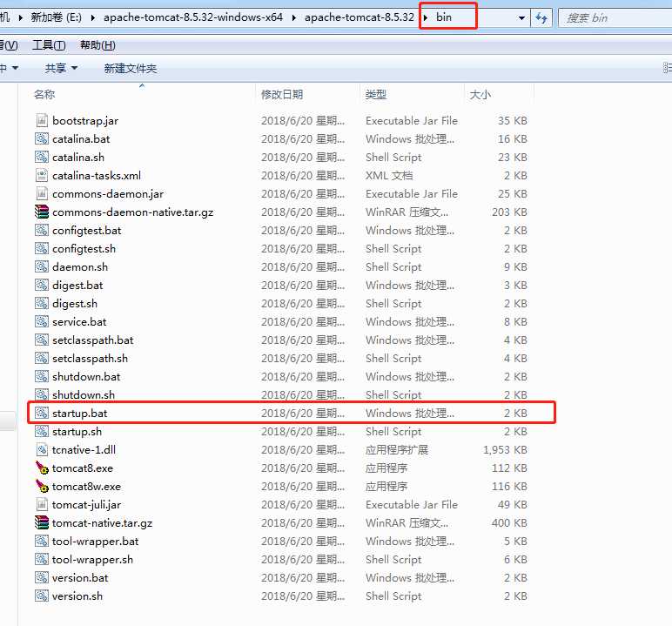
Task: Select the version.sh file name
Action: click(77, 596)
